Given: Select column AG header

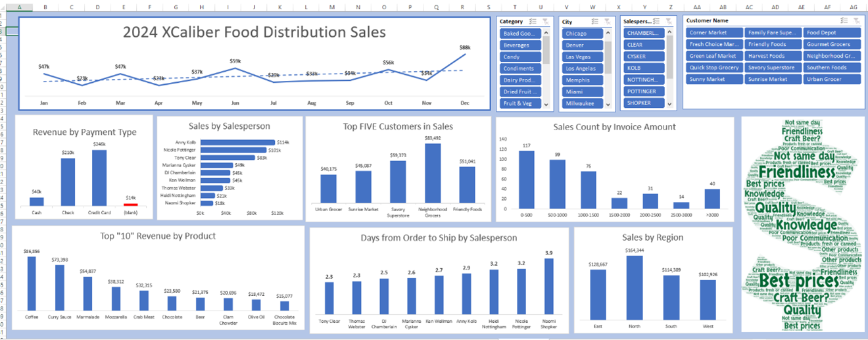Looking at the screenshot, I should (853, 7).
